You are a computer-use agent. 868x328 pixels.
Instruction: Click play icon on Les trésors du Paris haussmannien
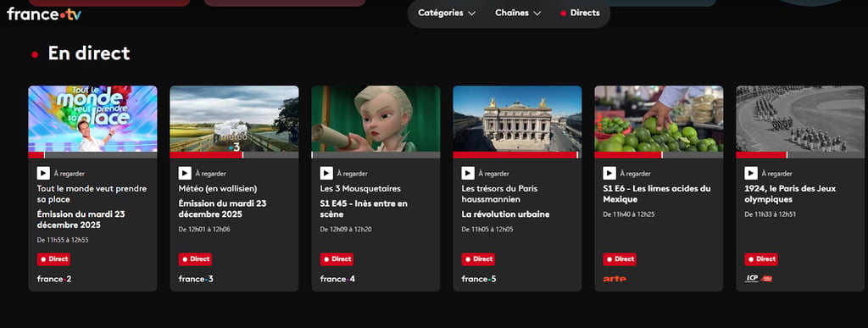point(468,173)
